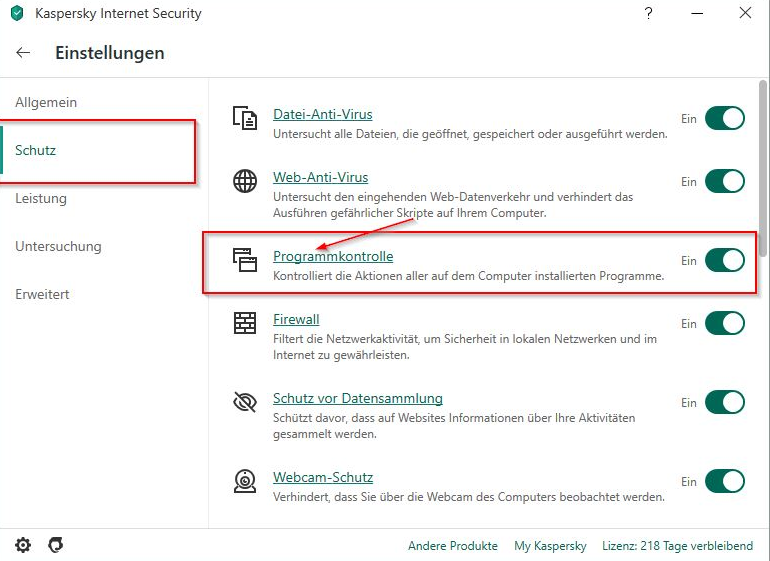Viewport: 770px width, 561px height.
Task: Open the Untersuchung section
Action: (x=58, y=246)
